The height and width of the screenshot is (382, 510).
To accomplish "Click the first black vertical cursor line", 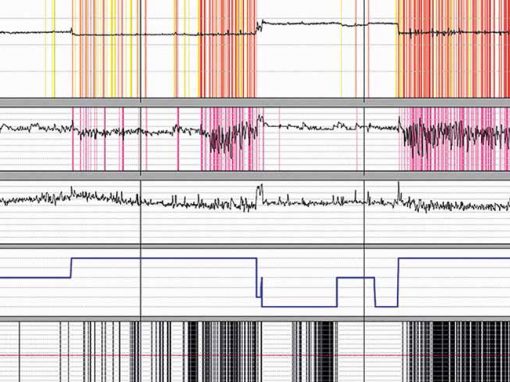I will click(141, 191).
